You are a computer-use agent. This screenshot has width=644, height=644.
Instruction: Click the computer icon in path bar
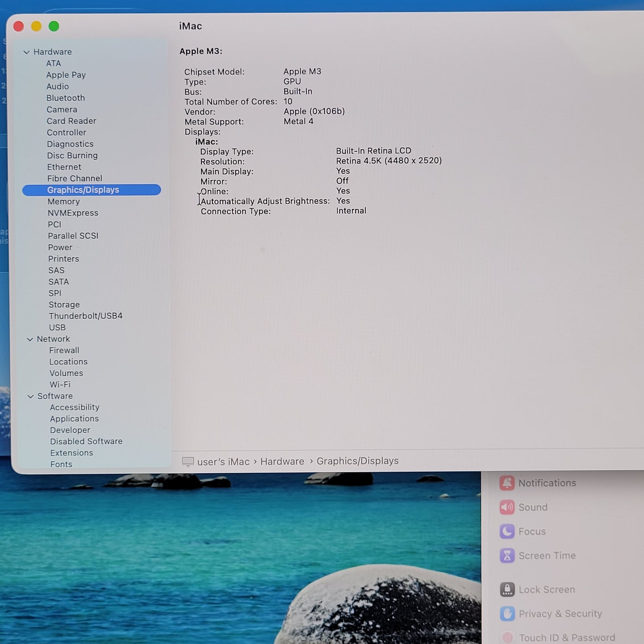(x=188, y=462)
